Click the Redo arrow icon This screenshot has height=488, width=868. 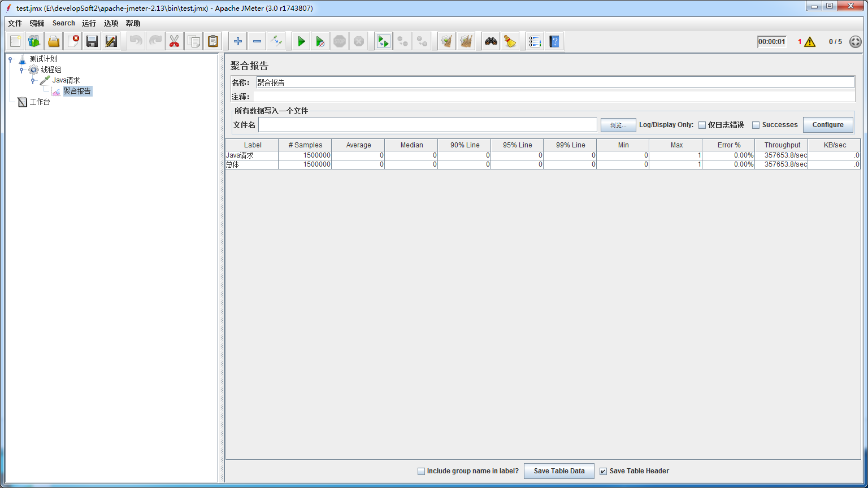click(155, 41)
